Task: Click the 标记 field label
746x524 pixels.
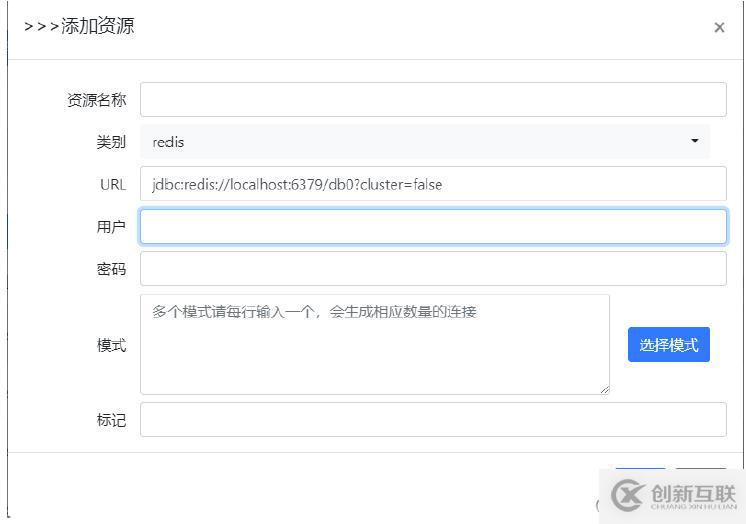Action: 111,420
